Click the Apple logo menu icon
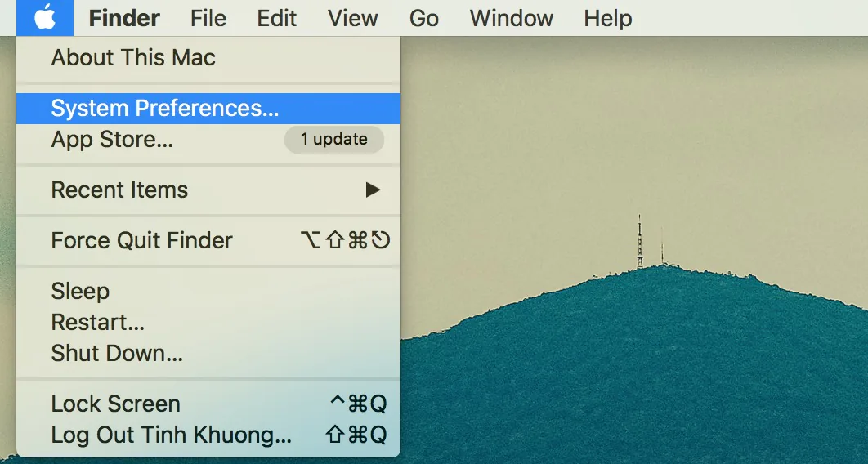The image size is (868, 464). click(45, 18)
